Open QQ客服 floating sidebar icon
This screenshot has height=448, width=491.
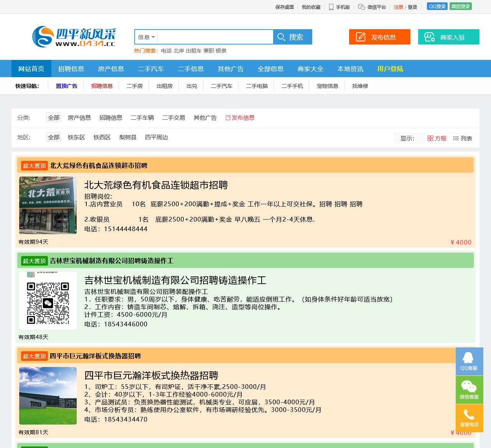(469, 361)
